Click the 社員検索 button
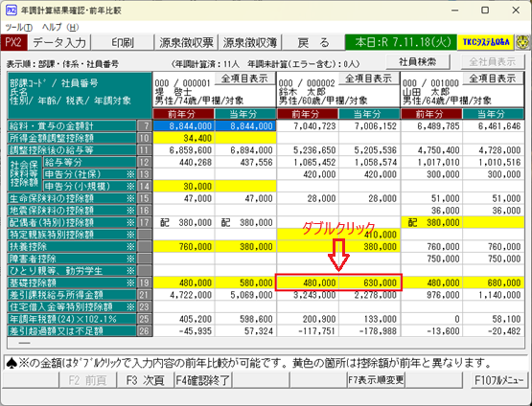The width and height of the screenshot is (532, 406). click(x=418, y=62)
